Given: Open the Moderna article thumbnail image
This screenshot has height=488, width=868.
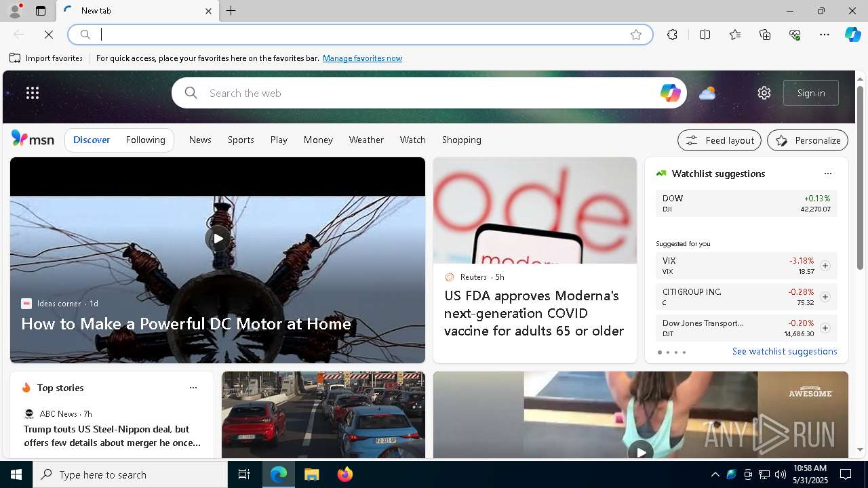Looking at the screenshot, I should [x=535, y=211].
